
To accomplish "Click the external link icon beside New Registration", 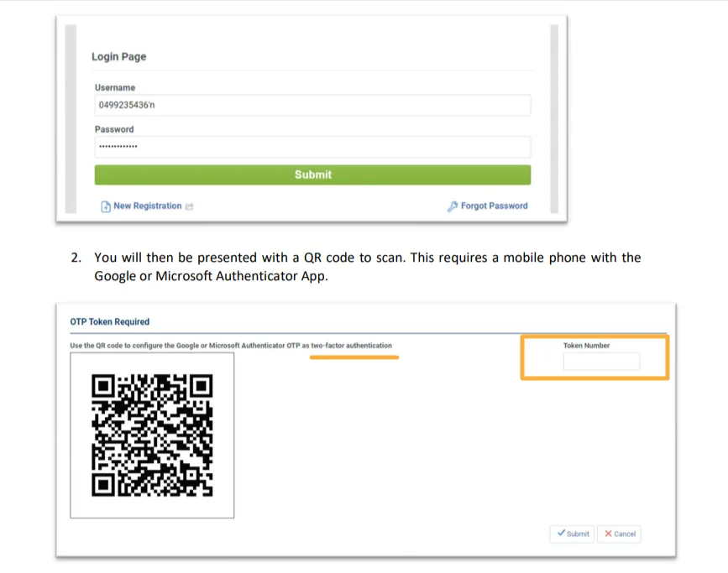I will coord(189,206).
